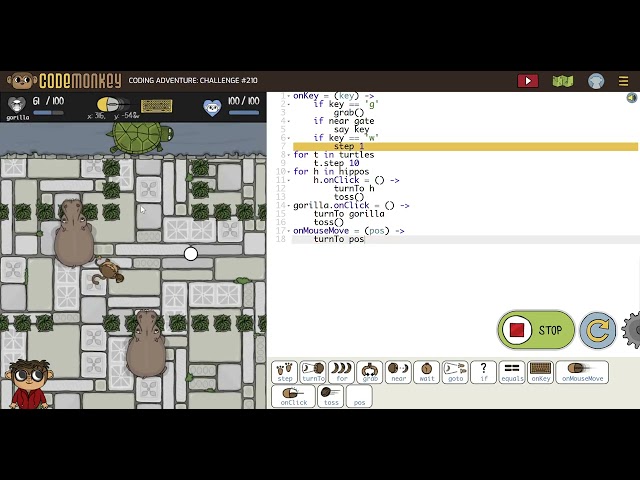Click the white ball on the path

click(191, 254)
